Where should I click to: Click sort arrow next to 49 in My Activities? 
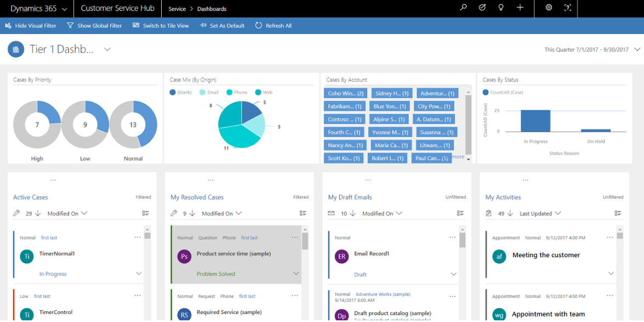tap(510, 213)
